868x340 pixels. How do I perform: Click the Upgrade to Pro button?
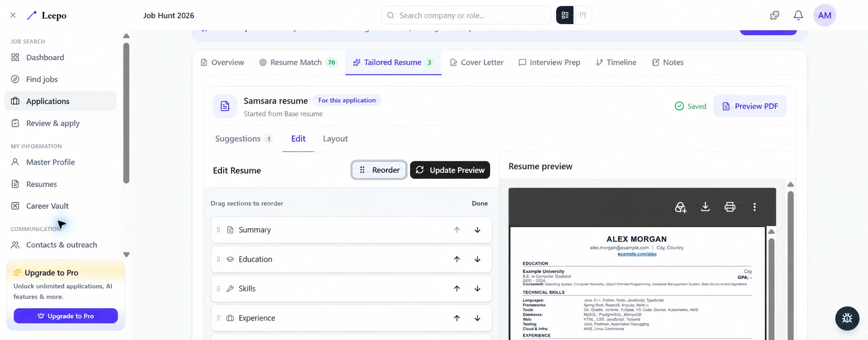click(65, 316)
